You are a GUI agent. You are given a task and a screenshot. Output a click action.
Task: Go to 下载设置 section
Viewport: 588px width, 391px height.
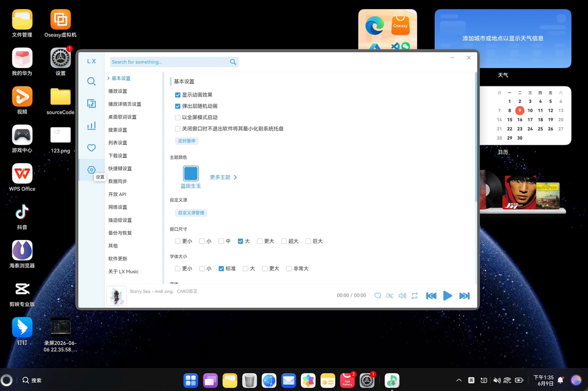pos(117,156)
